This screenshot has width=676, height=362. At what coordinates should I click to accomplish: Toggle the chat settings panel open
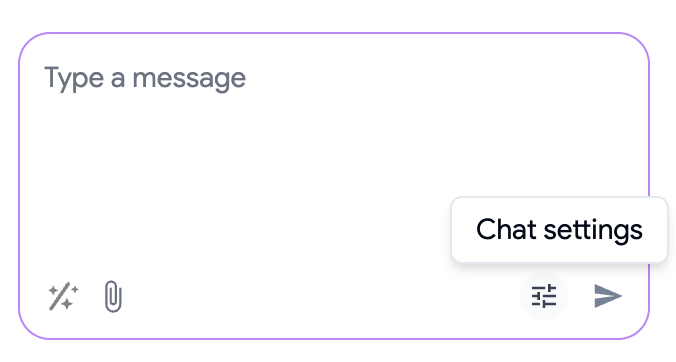pos(544,296)
